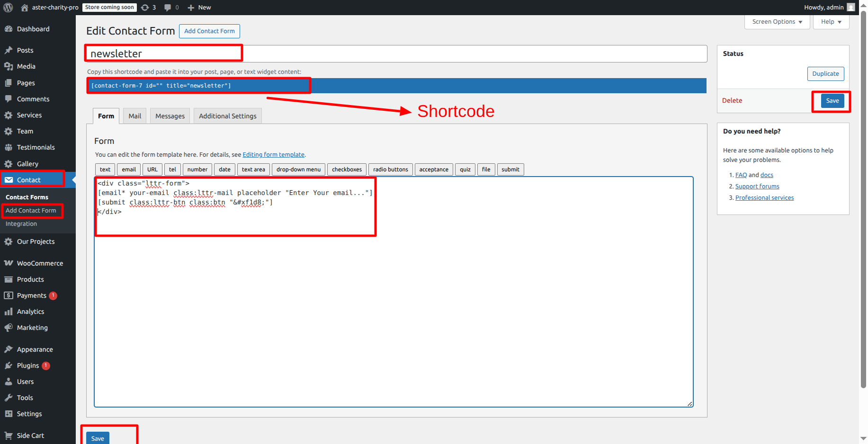
Task: Open the New content dropdown in admin bar
Action: (199, 8)
